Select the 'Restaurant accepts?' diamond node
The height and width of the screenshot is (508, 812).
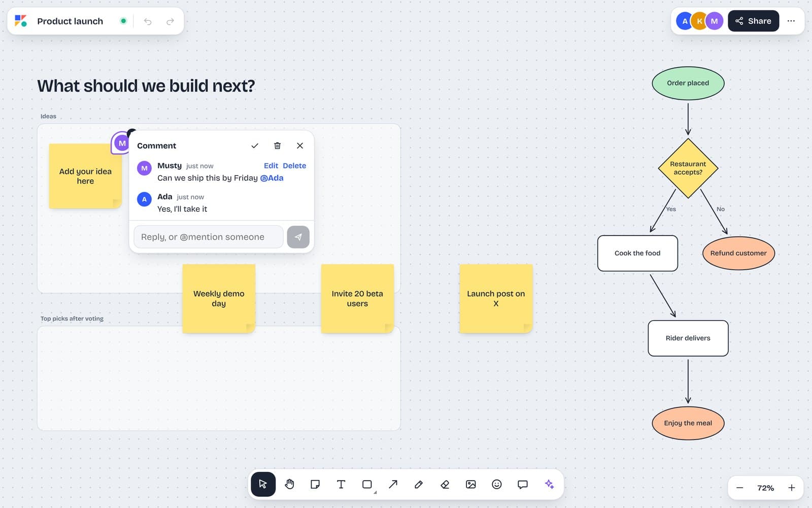(x=688, y=168)
